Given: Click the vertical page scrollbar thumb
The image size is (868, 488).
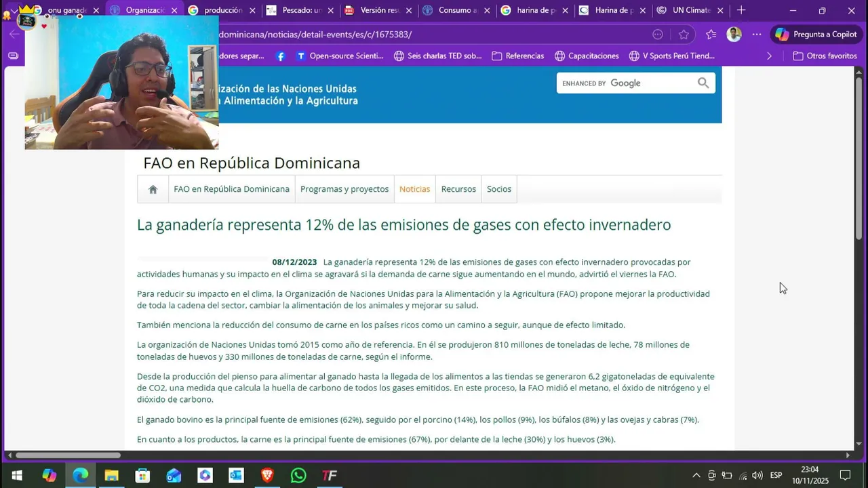Looking at the screenshot, I should coord(859,157).
